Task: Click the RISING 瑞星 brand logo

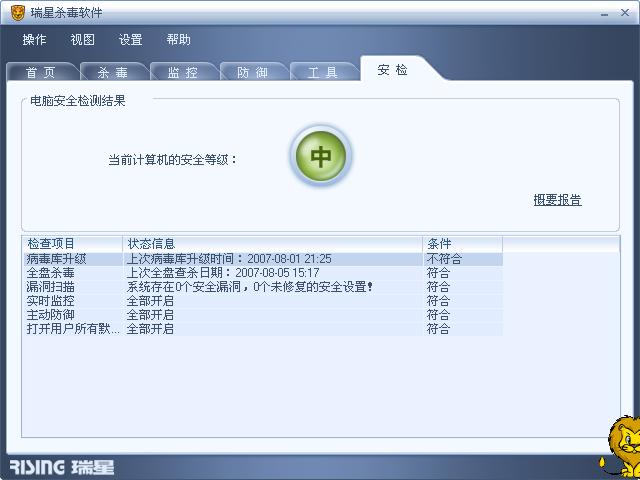Action: pyautogui.click(x=62, y=467)
